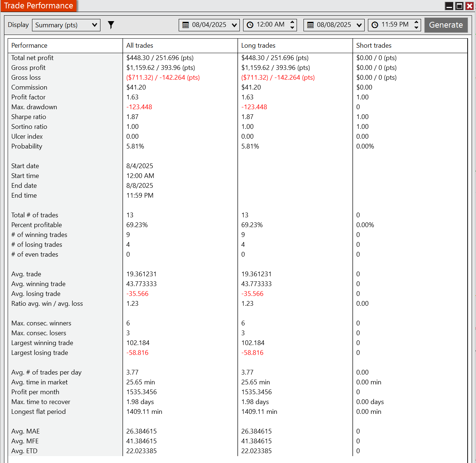476x463 pixels.
Task: Click the start time clock icon
Action: (250, 25)
